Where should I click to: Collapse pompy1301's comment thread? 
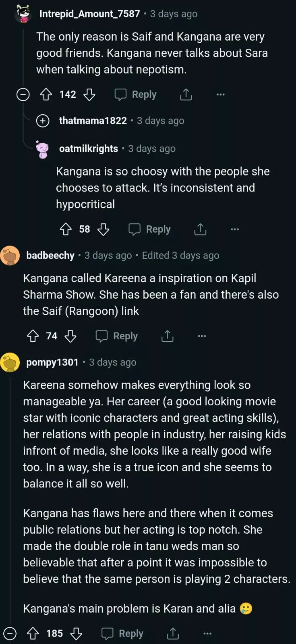pos(10,634)
